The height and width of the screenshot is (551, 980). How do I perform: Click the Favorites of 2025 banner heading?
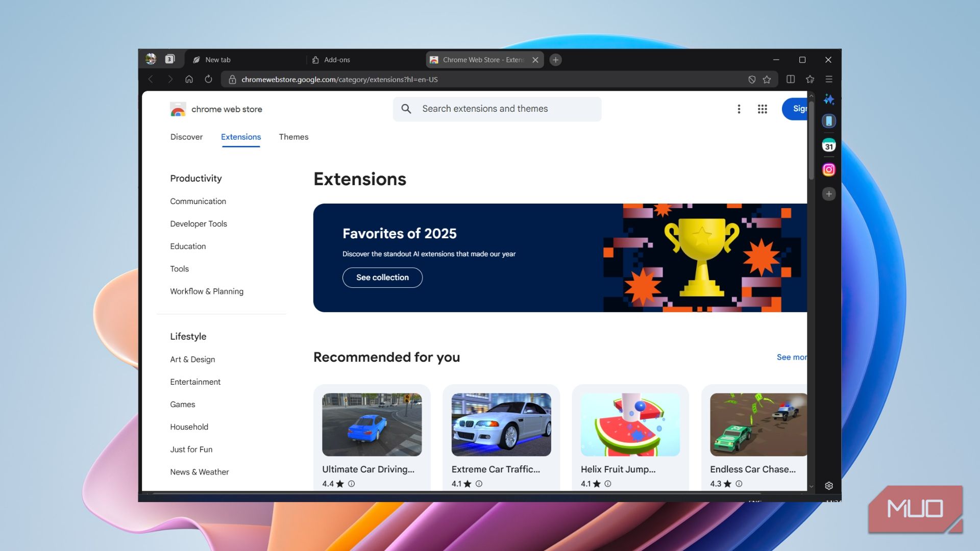coord(400,234)
